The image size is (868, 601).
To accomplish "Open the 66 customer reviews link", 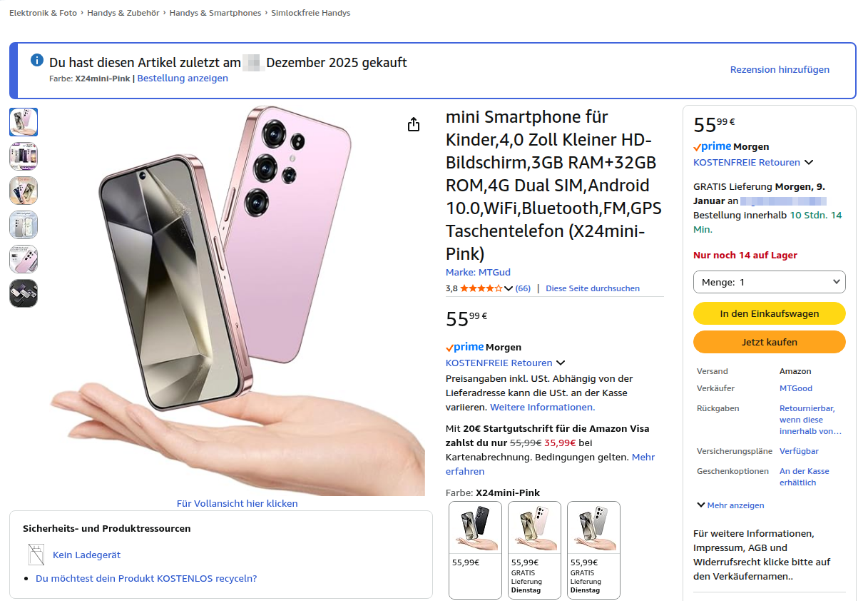I will (x=523, y=288).
